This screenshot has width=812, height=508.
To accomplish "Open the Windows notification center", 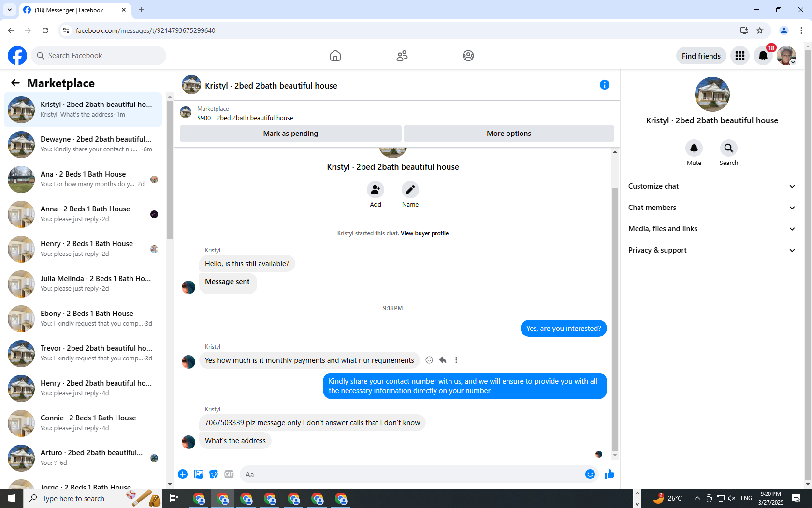I will [x=796, y=498].
